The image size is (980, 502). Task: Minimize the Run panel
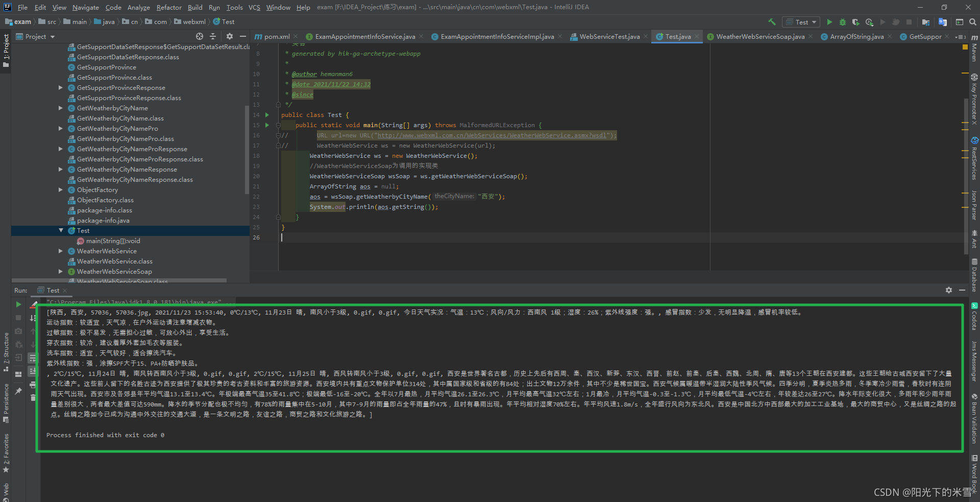[962, 290]
